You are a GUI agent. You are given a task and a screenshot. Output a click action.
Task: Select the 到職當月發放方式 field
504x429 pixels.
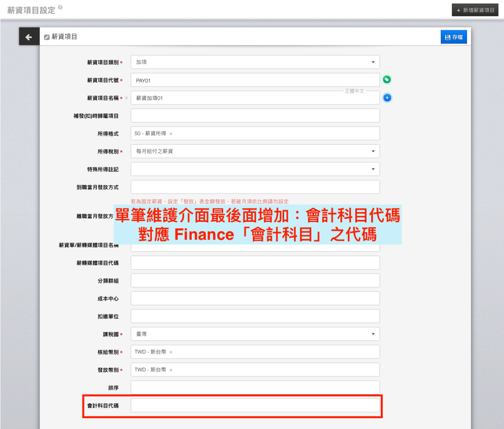[255, 187]
